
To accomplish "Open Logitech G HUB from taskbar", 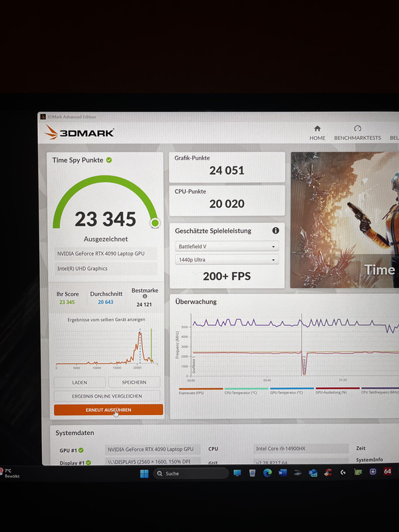I will [343, 472].
